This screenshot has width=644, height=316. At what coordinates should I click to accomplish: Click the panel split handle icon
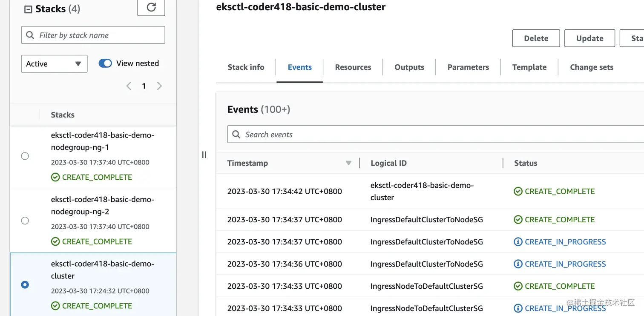coord(204,155)
